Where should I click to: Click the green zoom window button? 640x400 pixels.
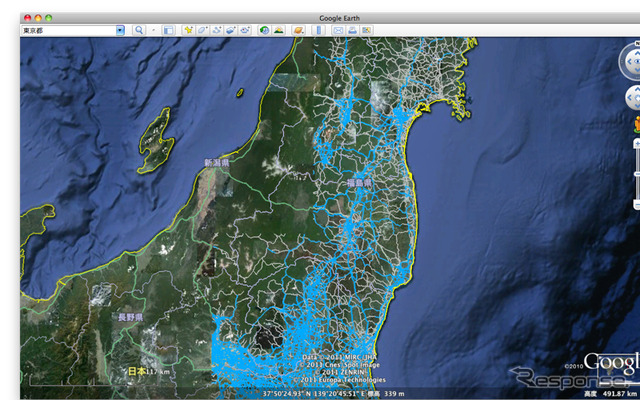(49, 18)
